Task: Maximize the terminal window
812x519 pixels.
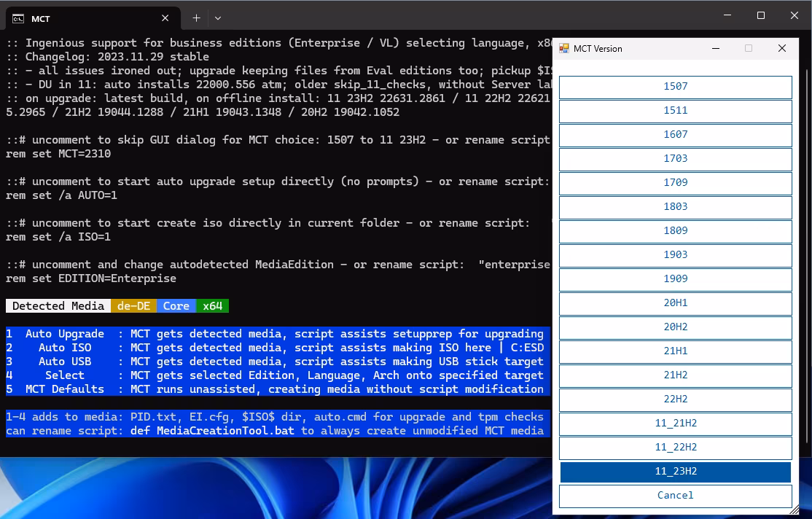Action: pos(761,15)
